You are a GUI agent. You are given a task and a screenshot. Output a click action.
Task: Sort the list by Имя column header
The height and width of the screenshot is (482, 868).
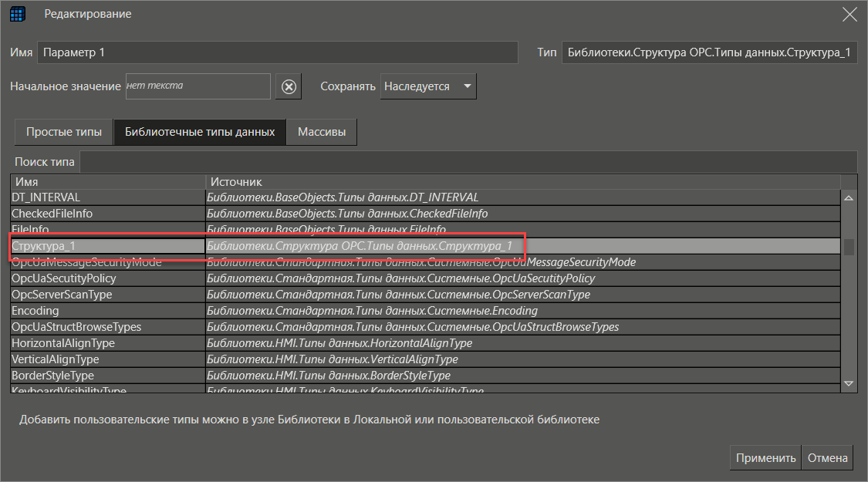(108, 181)
